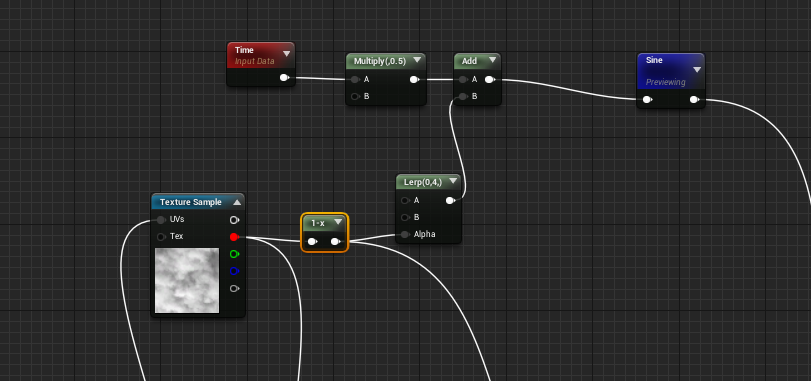Collapse the Texture Sample node preview arrow

click(237, 202)
